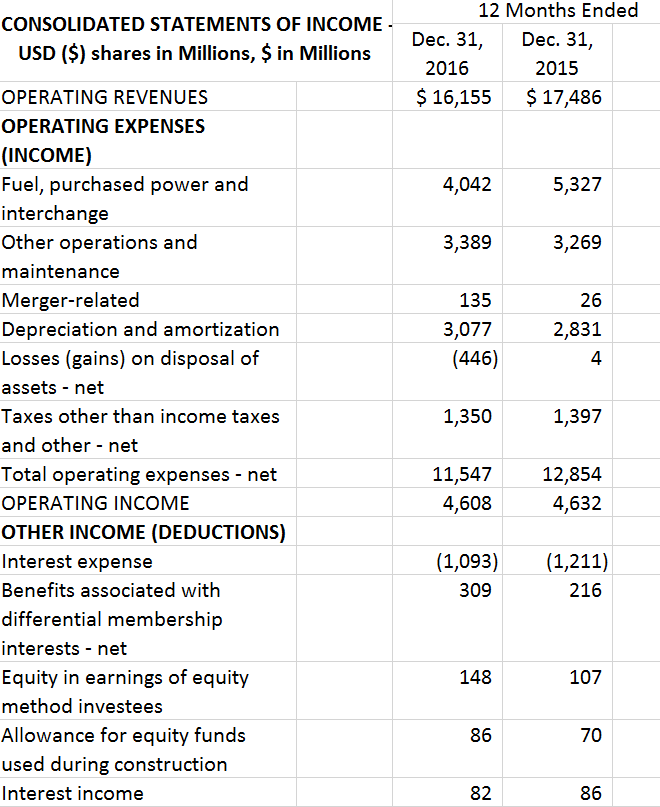Select the Fuel, purchased power and interchange label
This screenshot has width=660, height=807.
125,199
